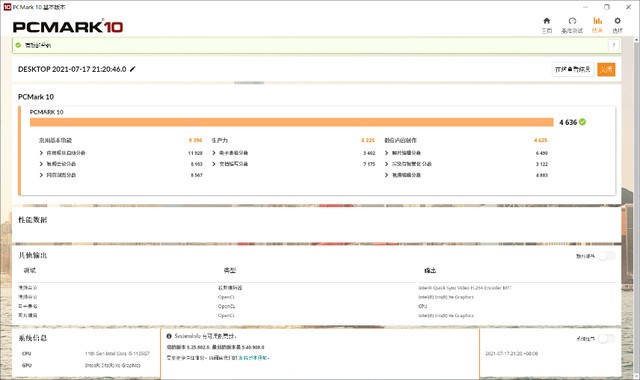640x380 pixels.
Task: Click the Digital Content Creation score 4 625
Action: point(541,140)
